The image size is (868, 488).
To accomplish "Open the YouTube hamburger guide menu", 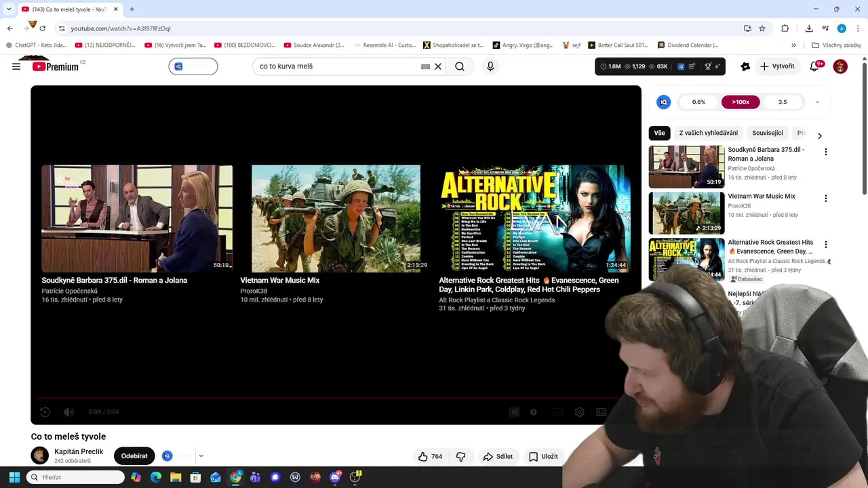I will coord(16,66).
